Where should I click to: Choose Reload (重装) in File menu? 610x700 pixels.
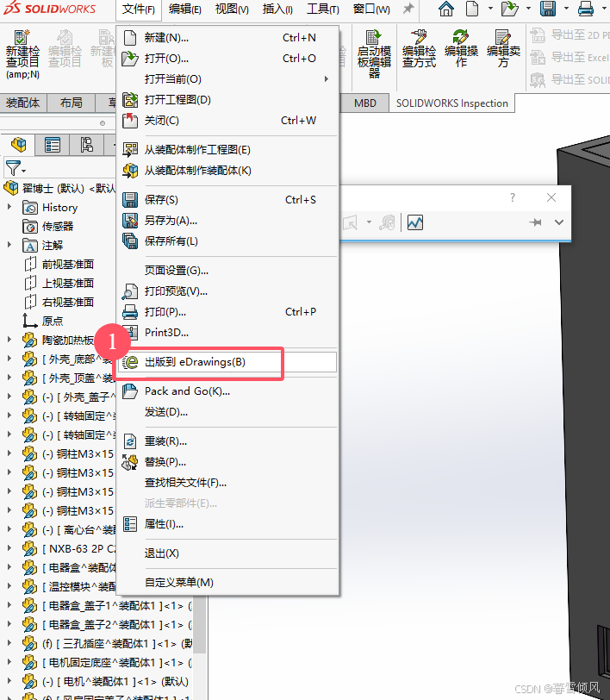coord(227,441)
